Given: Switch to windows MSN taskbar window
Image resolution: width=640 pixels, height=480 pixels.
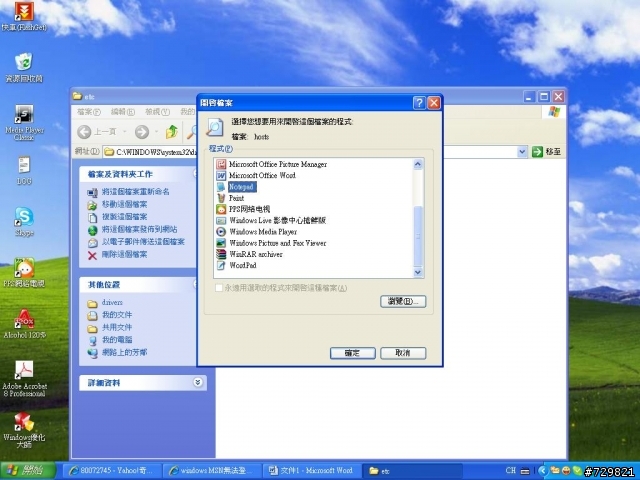Looking at the screenshot, I should coord(212,471).
